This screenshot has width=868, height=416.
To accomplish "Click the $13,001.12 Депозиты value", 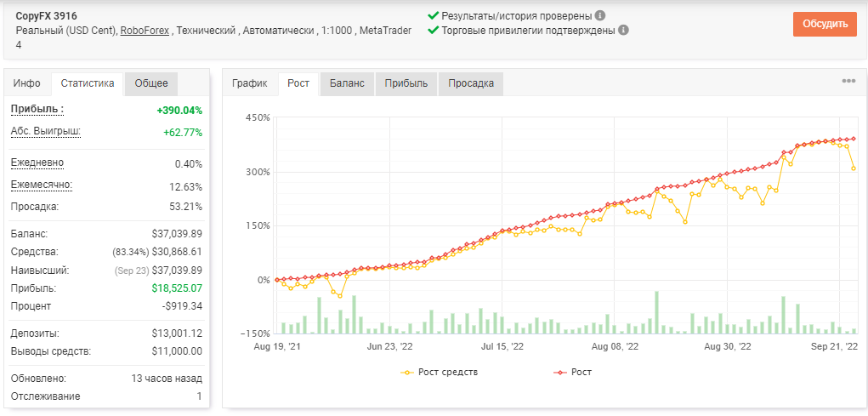I will tap(177, 333).
